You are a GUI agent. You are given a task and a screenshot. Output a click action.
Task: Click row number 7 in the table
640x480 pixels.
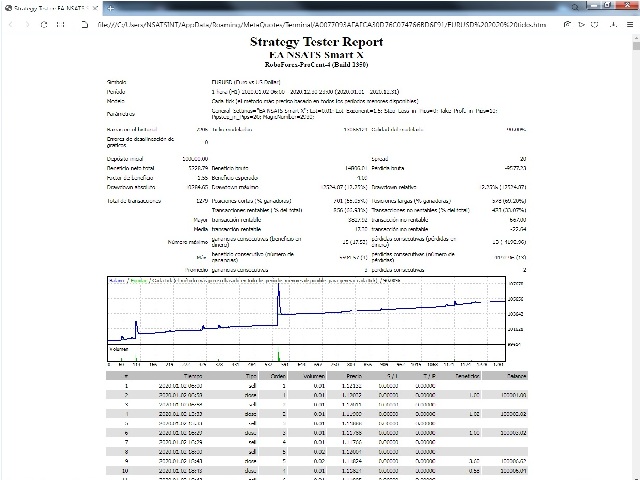pyautogui.click(x=127, y=442)
